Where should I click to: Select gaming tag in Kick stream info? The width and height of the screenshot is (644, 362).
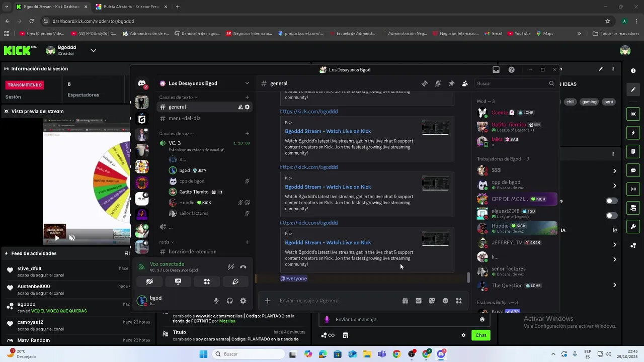(589, 102)
